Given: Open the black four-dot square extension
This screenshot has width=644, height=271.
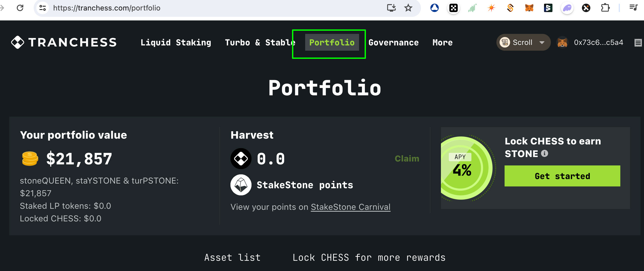Looking at the screenshot, I should click(454, 8).
